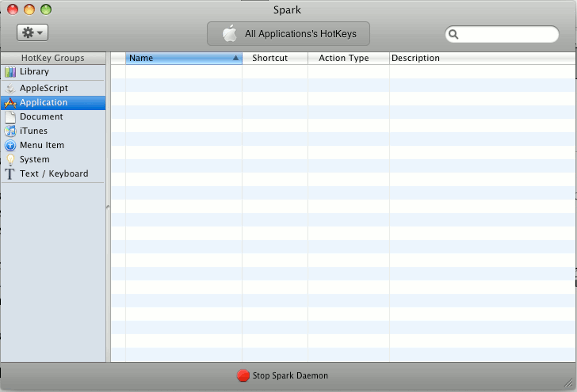Minimize the Spark window
The width and height of the screenshot is (577, 392).
29,10
